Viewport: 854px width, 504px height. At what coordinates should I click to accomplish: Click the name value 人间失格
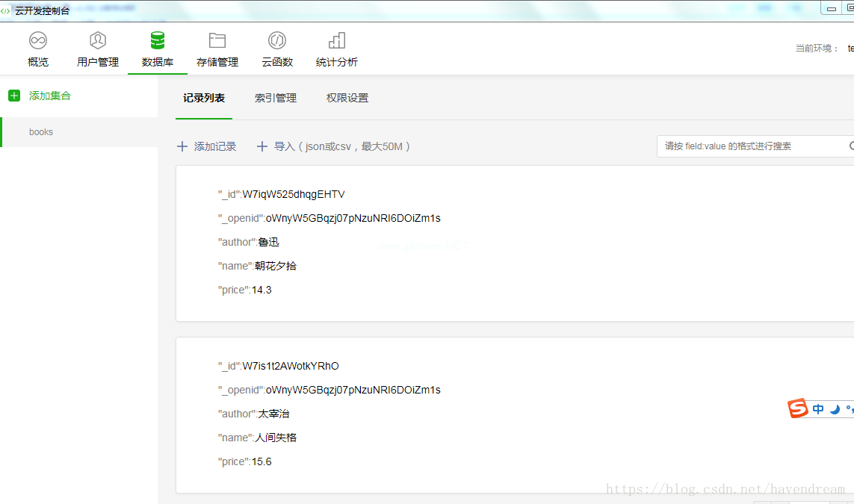[x=276, y=438]
